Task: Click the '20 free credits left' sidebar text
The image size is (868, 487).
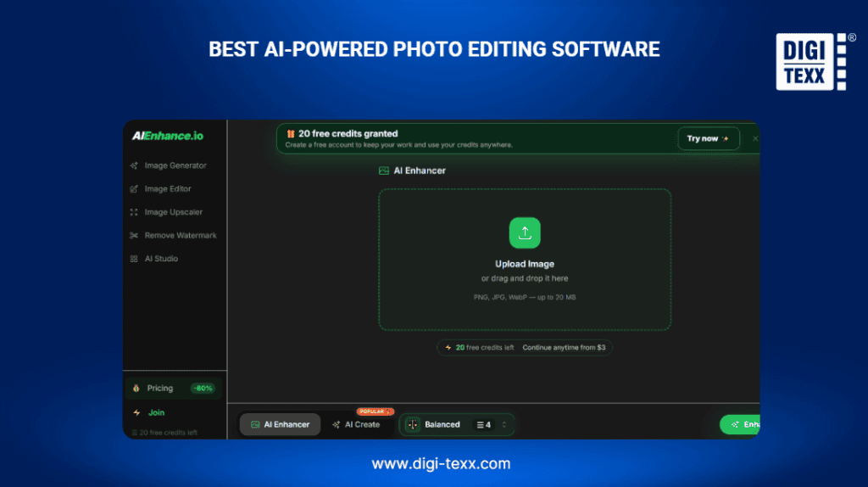Action: pyautogui.click(x=169, y=433)
